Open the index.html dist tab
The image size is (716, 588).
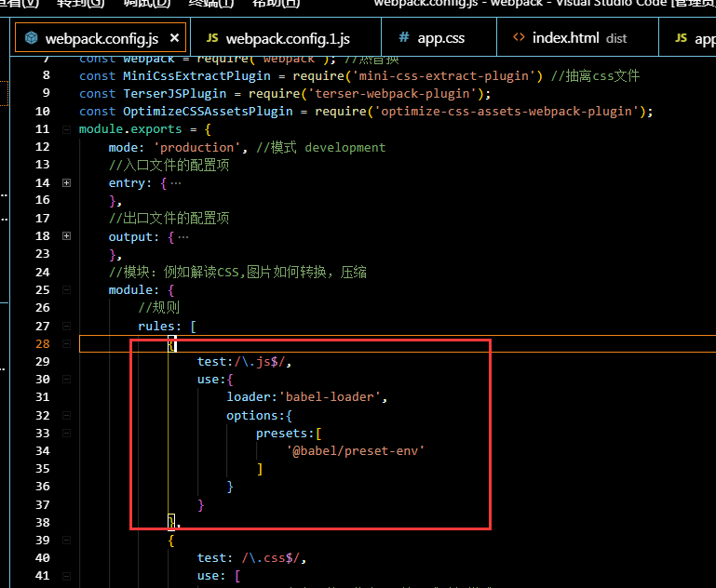click(x=577, y=37)
